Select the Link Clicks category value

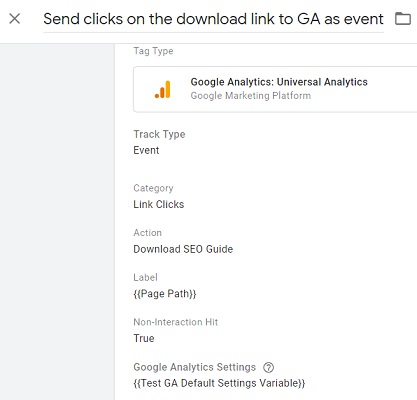coord(159,204)
